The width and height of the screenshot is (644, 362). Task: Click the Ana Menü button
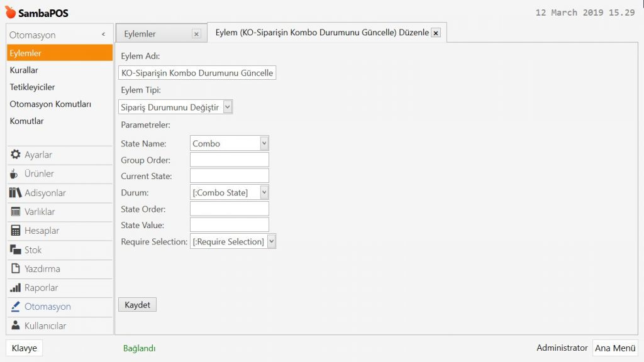[x=614, y=348]
